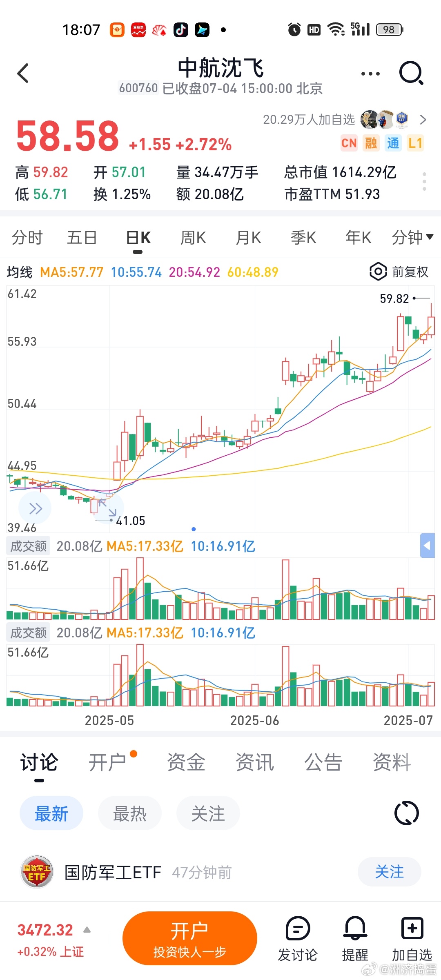
Task: Filter discussions by 最新 newest
Action: pyautogui.click(x=51, y=814)
